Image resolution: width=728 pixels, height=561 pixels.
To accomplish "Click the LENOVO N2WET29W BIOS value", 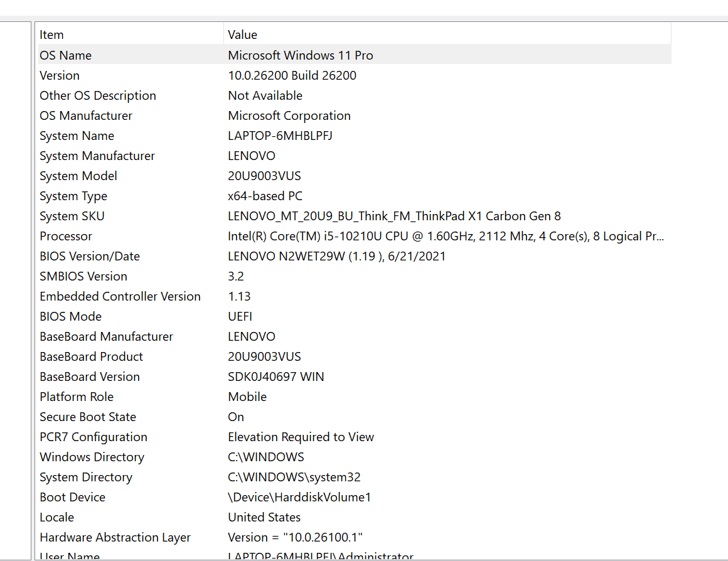I will [x=336, y=256].
